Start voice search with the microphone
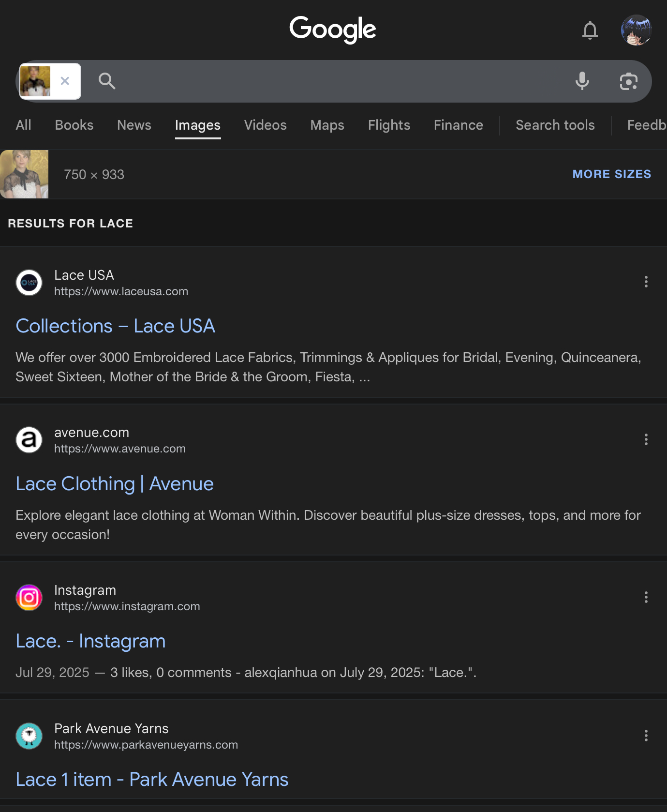 point(582,81)
